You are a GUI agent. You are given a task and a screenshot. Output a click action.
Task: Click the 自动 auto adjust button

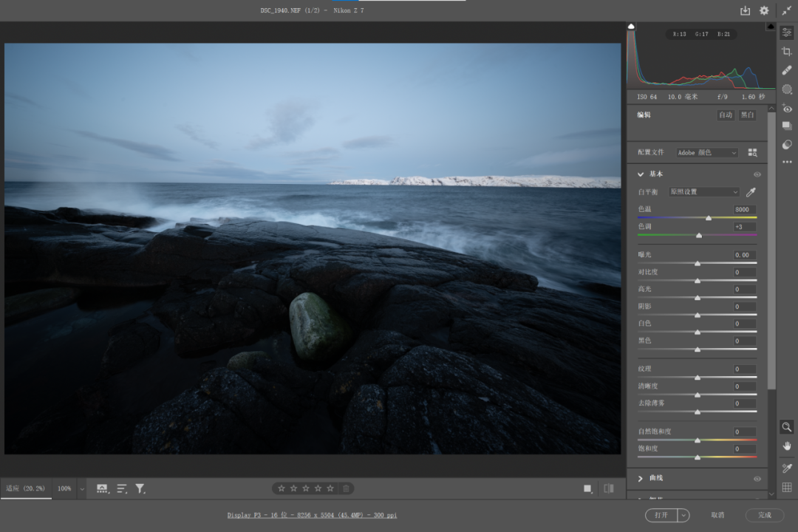pos(726,115)
